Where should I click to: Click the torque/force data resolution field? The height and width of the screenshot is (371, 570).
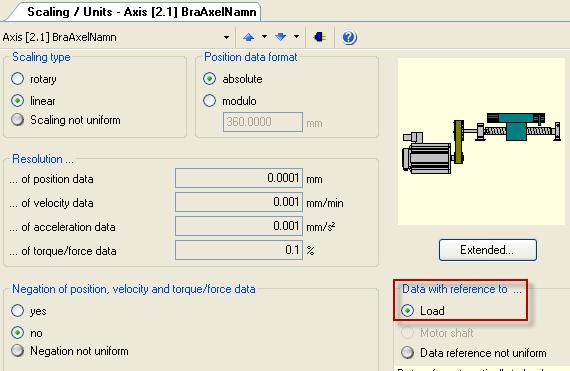[239, 250]
